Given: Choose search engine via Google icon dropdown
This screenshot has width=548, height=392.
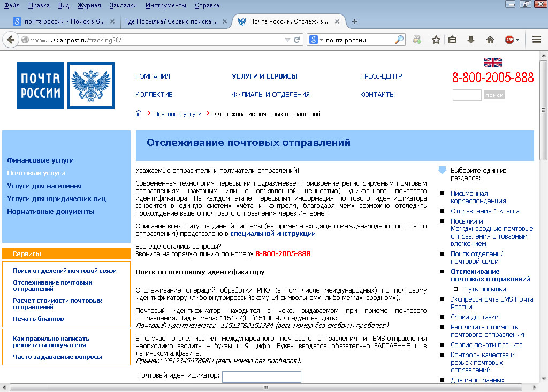Looking at the screenshot, I should pyautogui.click(x=316, y=40).
